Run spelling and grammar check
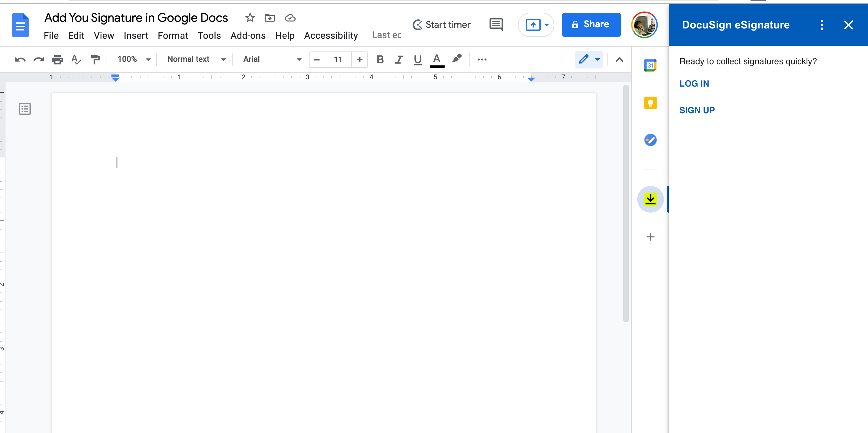The height and width of the screenshot is (433, 868). [x=76, y=59]
